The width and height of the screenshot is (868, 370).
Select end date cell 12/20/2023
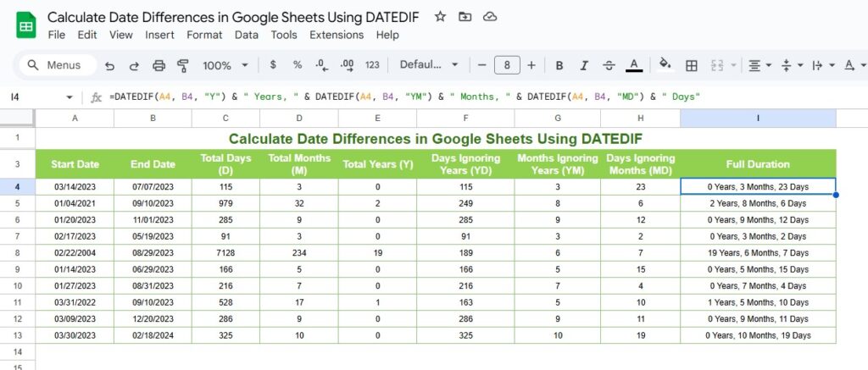(153, 318)
